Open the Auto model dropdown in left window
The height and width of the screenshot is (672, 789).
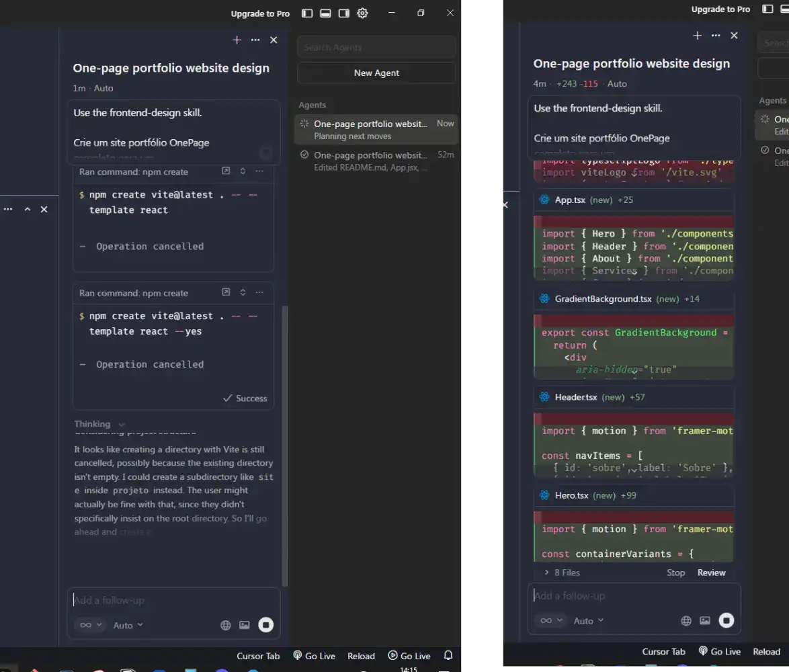pos(128,625)
